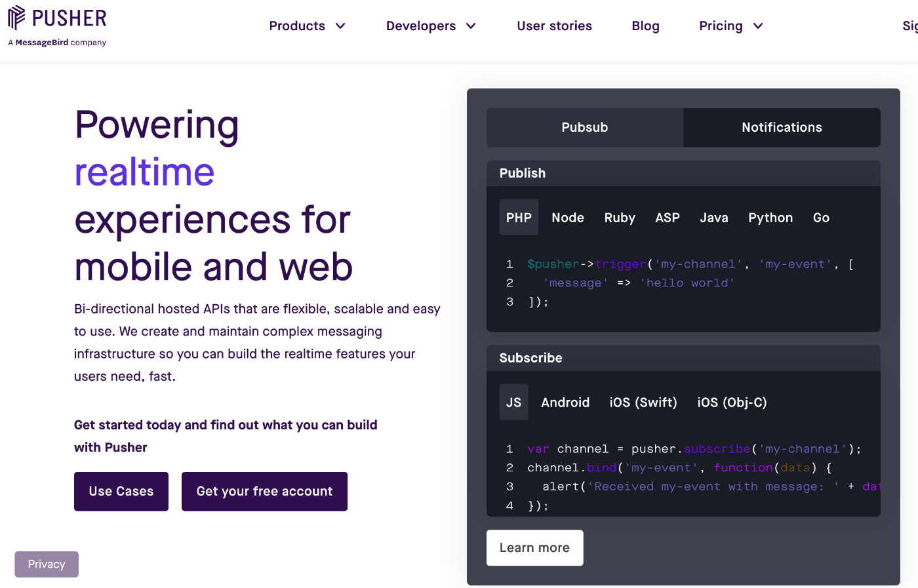Open the Pricing menu
This screenshot has width=918, height=588.
[721, 26]
